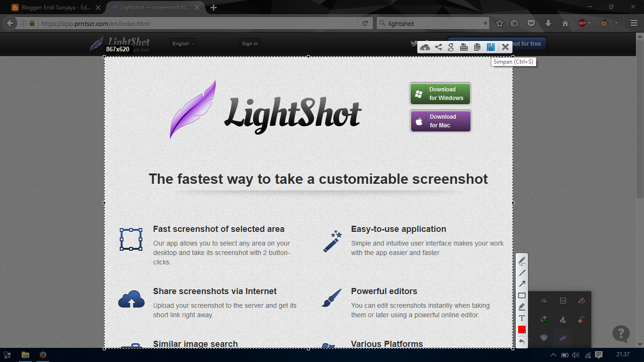Click Internet Download Manager icon in tray popup
Image resolution: width=644 pixels, height=362 pixels.
tap(544, 320)
